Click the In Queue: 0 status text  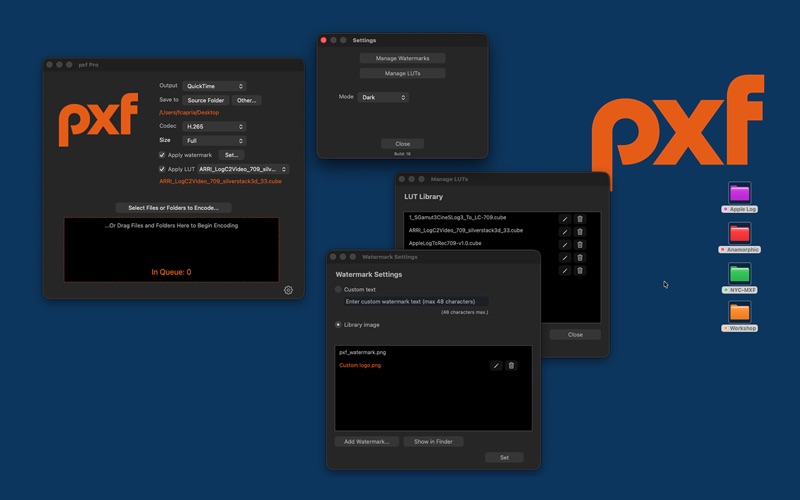[x=171, y=272]
